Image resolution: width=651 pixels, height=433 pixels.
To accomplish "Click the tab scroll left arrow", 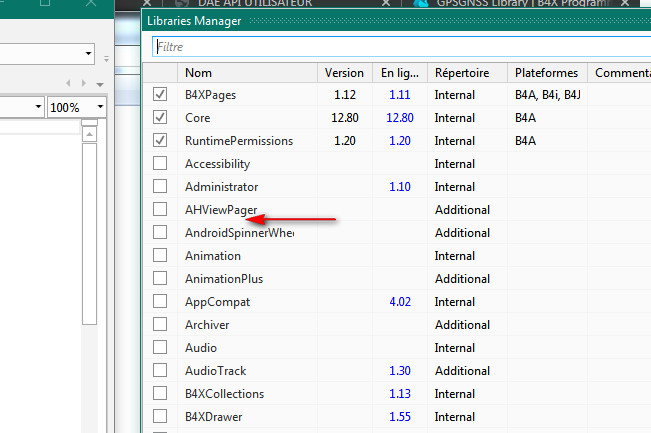I will (x=68, y=83).
